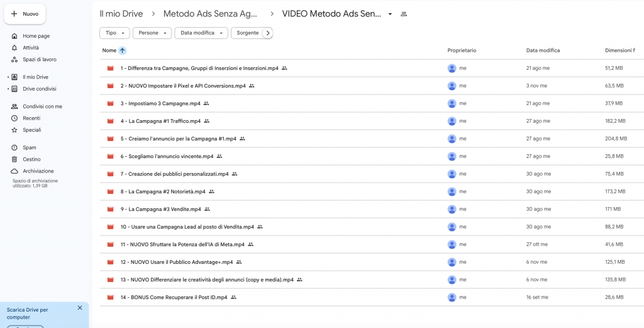The width and height of the screenshot is (644, 328).
Task: Toggle Nome sort direction arrow
Action: pos(122,50)
